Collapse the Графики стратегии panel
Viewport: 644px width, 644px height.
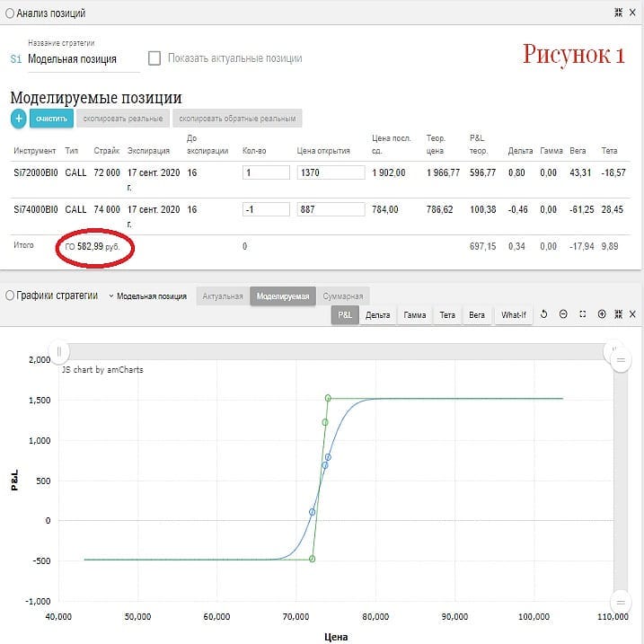[x=618, y=314]
